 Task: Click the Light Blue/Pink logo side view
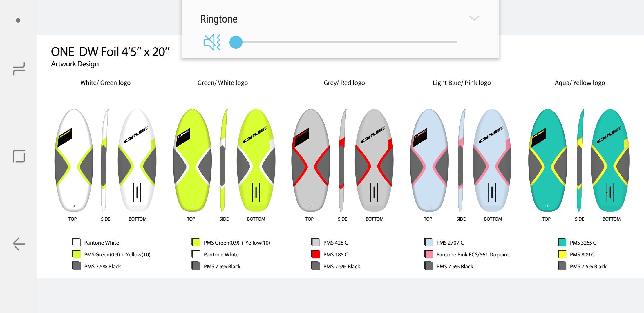tap(461, 160)
